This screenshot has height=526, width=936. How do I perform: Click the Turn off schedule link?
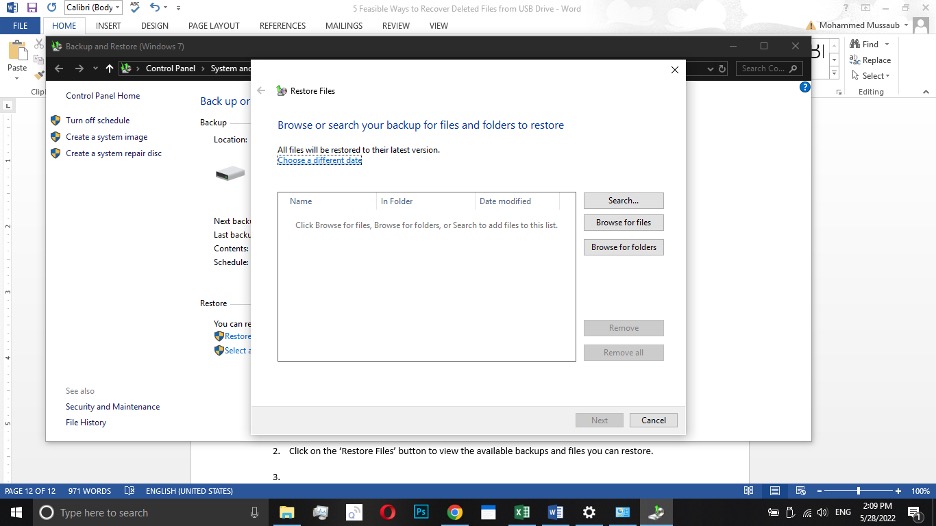[97, 120]
